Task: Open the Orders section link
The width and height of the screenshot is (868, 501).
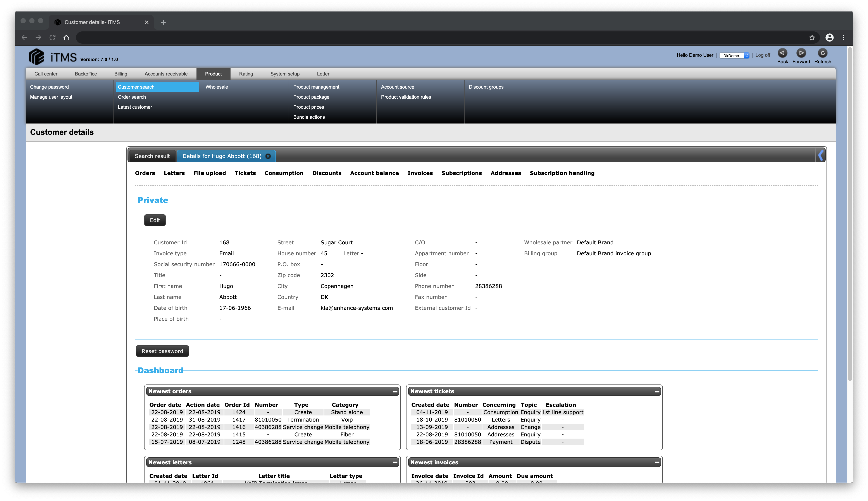Action: tap(145, 173)
